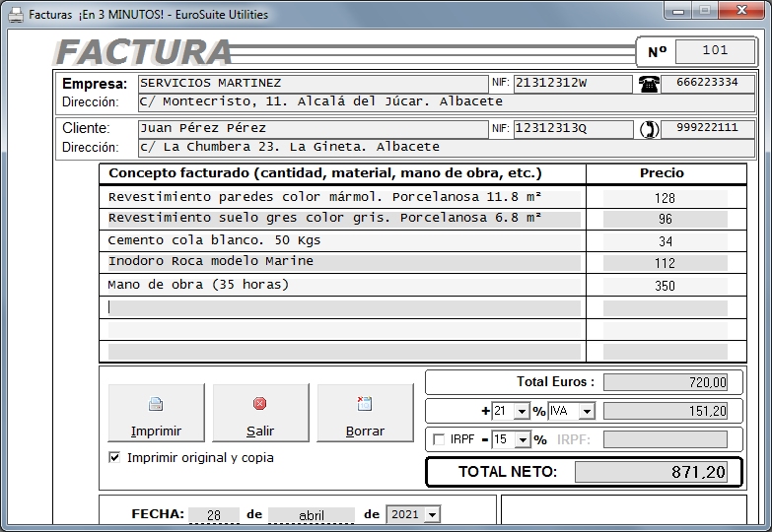Screen dimensions: 772x532
Task: Toggle the IRPF checkbox
Action: click(439, 439)
